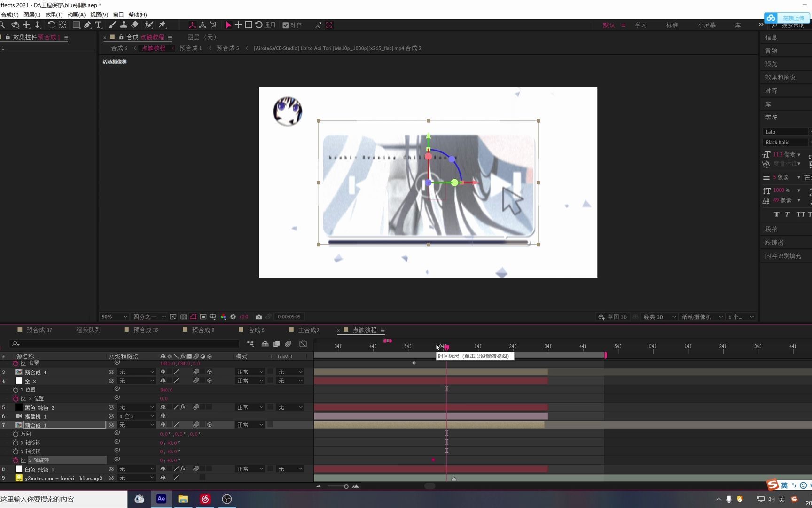Select the Type tool
812x508 pixels.
pos(99,25)
